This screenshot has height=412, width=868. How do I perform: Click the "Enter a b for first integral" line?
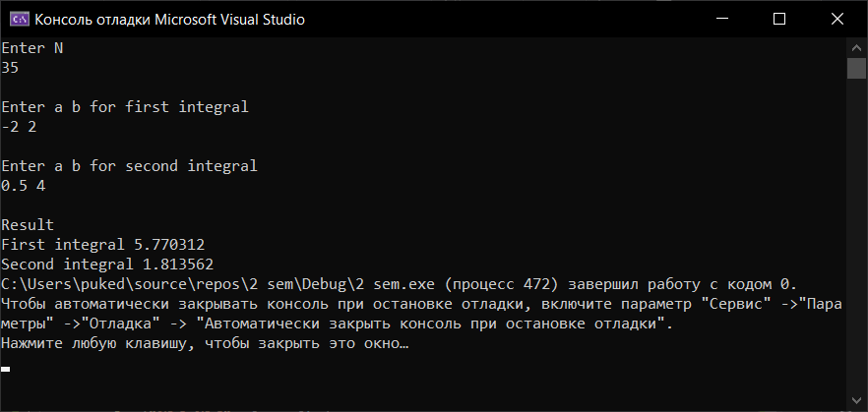(x=125, y=107)
